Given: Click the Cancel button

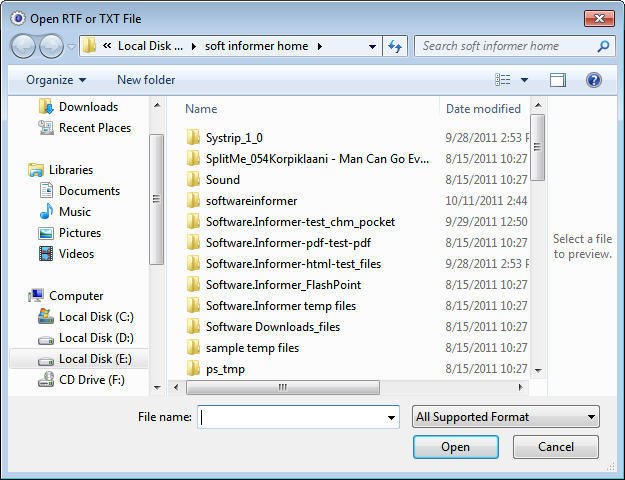Looking at the screenshot, I should coord(556,447).
